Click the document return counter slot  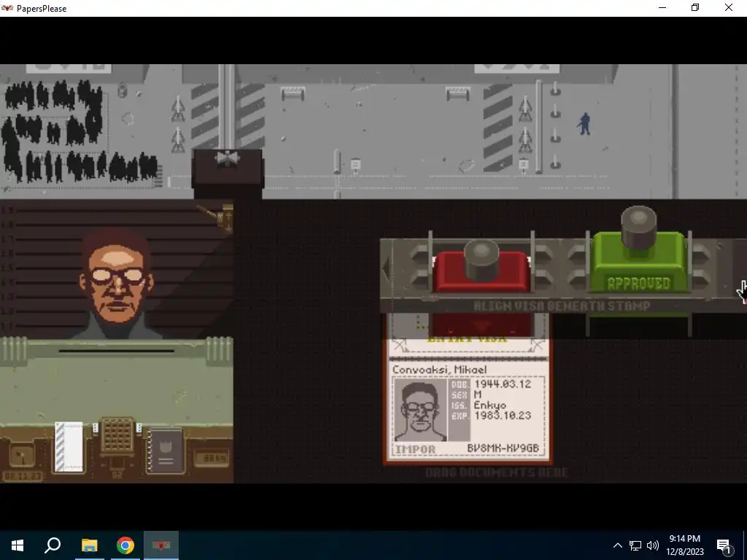[x=117, y=351]
